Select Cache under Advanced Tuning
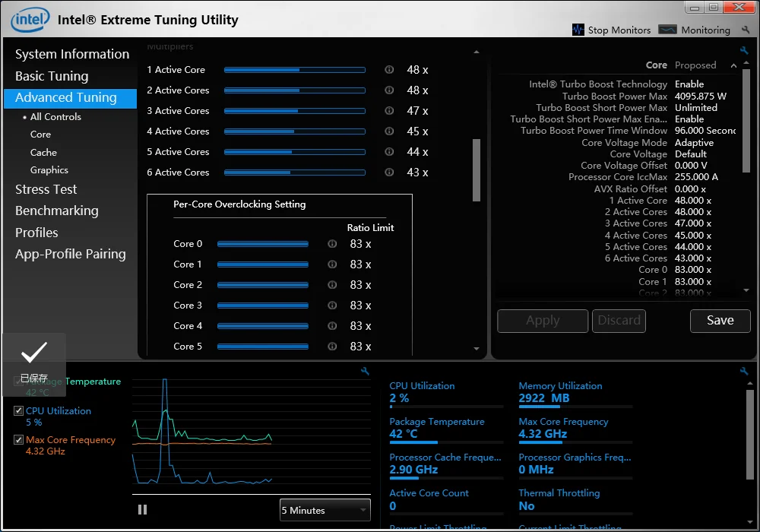Screen dimensions: 760x532 tap(43, 152)
